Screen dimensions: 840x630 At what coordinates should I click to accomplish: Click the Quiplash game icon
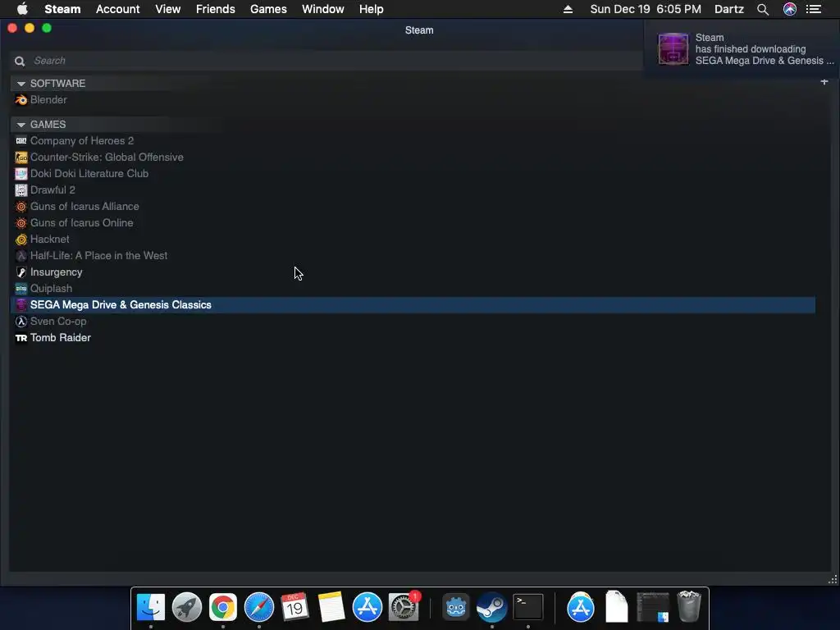click(21, 289)
